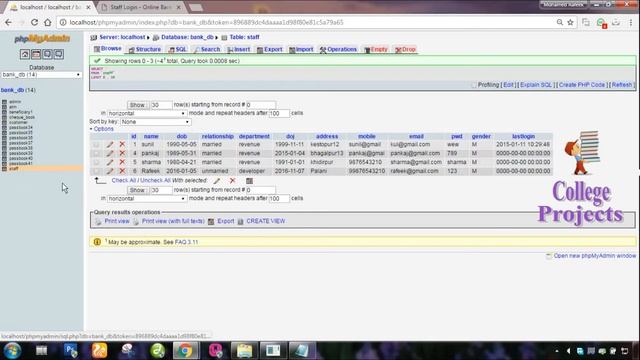Switch to the Structure tab
The image size is (640, 360).
pyautogui.click(x=145, y=49)
